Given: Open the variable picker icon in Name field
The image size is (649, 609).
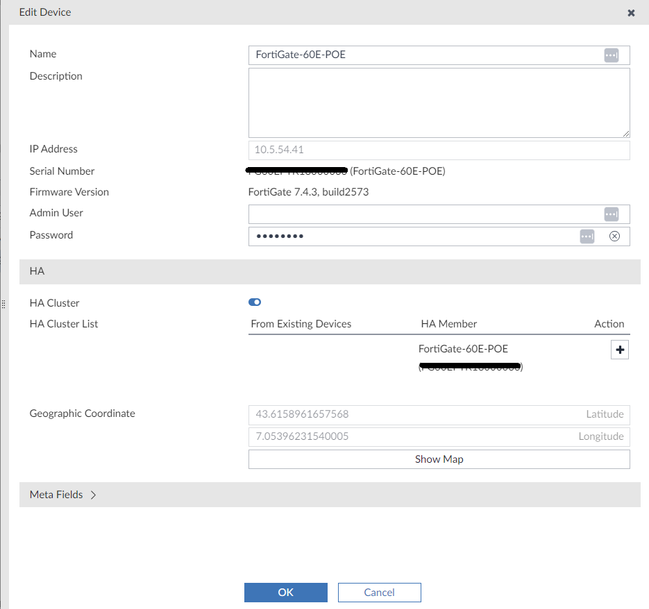Looking at the screenshot, I should [611, 55].
